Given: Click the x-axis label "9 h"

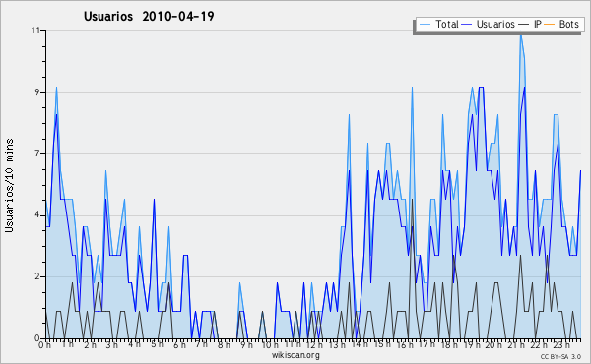Looking at the screenshot, I should [x=246, y=344].
